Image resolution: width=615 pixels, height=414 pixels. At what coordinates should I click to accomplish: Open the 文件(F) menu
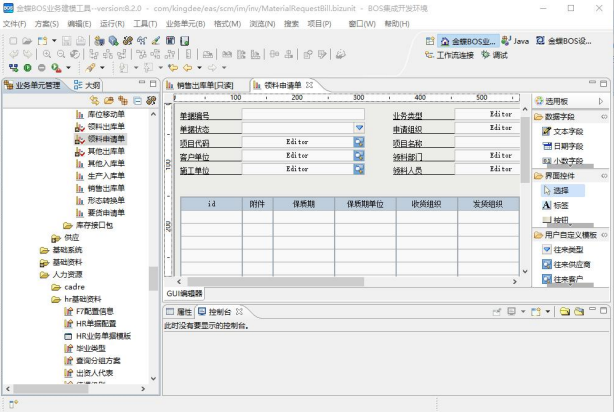point(15,24)
